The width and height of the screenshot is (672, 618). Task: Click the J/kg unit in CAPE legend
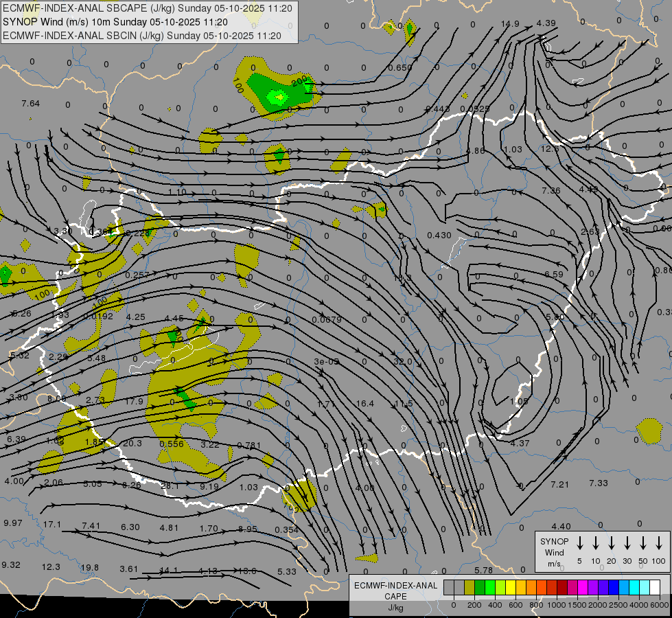395,608
